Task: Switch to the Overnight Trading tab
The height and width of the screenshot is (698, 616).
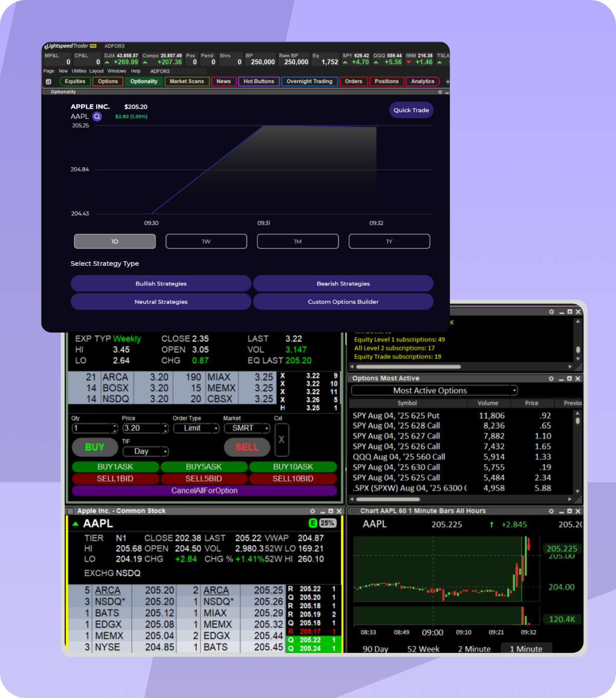Action: [310, 82]
